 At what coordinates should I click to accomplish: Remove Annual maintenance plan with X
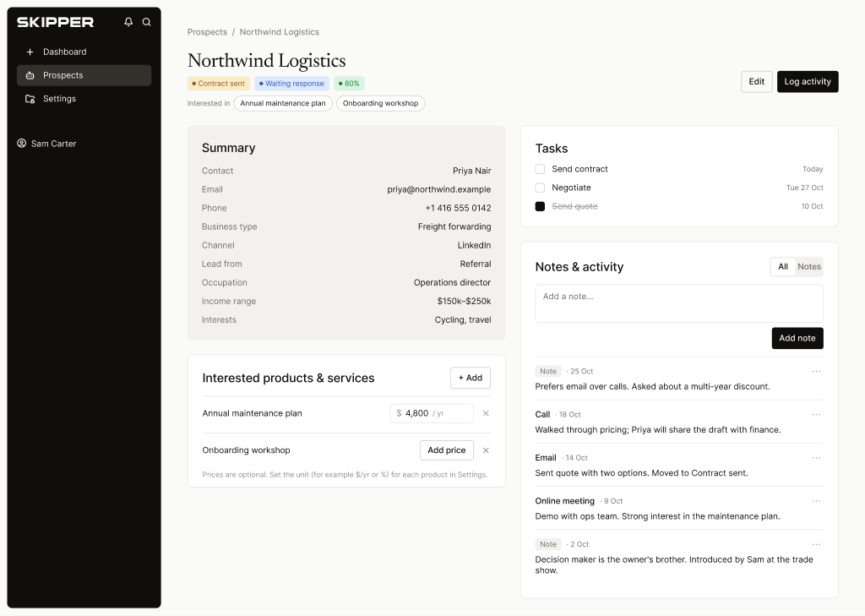(x=486, y=413)
